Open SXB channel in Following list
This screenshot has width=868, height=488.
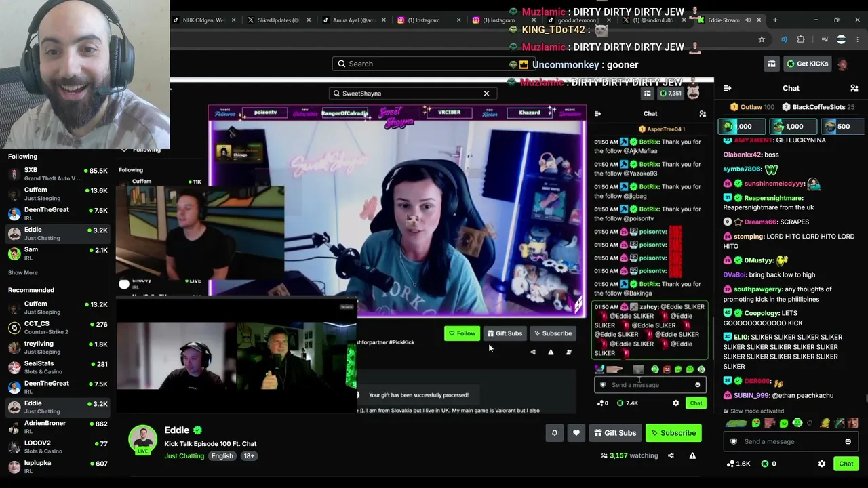point(58,174)
